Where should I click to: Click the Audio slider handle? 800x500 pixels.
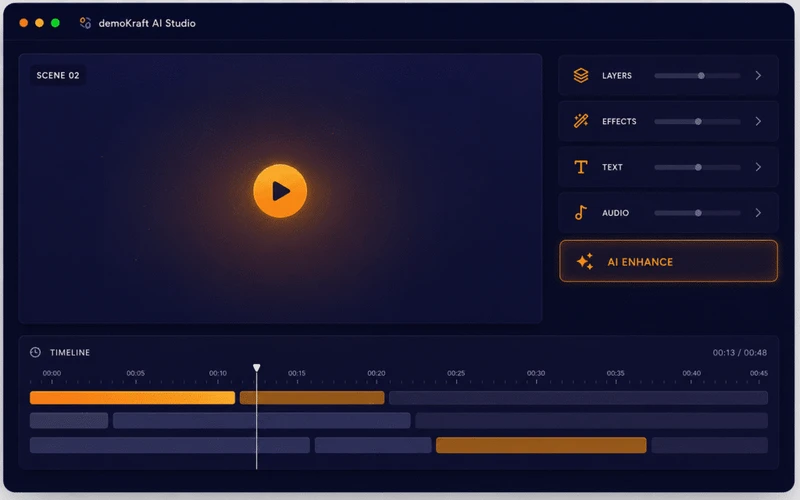pyautogui.click(x=698, y=213)
